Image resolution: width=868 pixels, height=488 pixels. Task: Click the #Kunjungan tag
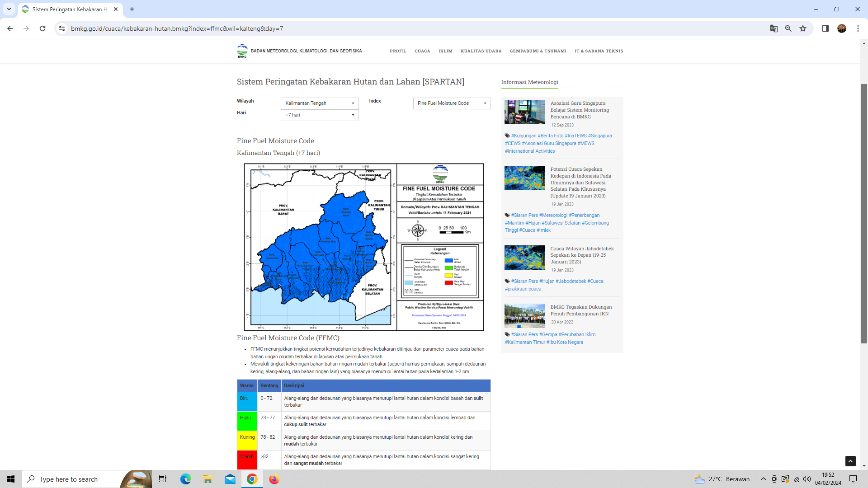tap(524, 136)
